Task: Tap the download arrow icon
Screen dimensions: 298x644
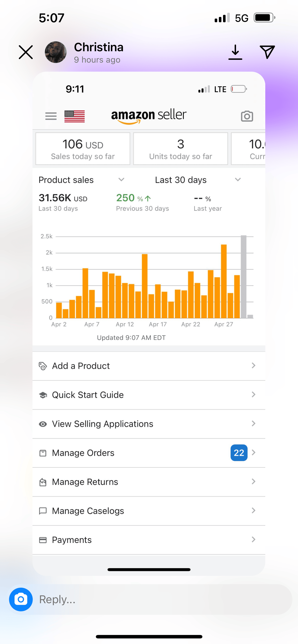Action: 235,52
